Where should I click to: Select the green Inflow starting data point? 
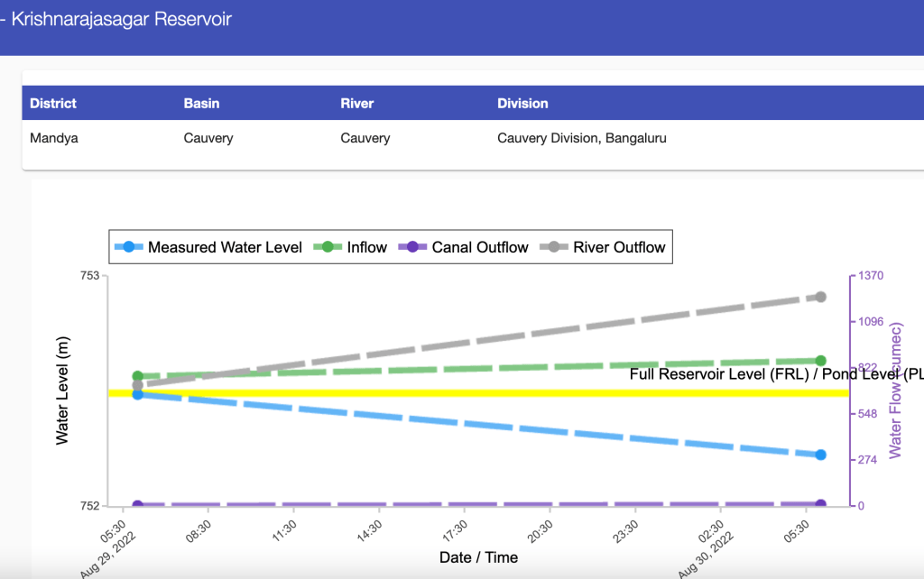tap(138, 376)
